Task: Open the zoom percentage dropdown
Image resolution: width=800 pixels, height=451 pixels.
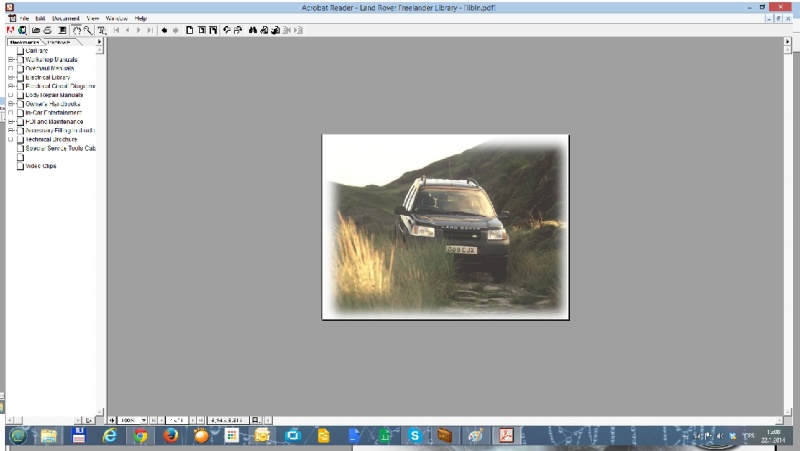Action: [143, 420]
